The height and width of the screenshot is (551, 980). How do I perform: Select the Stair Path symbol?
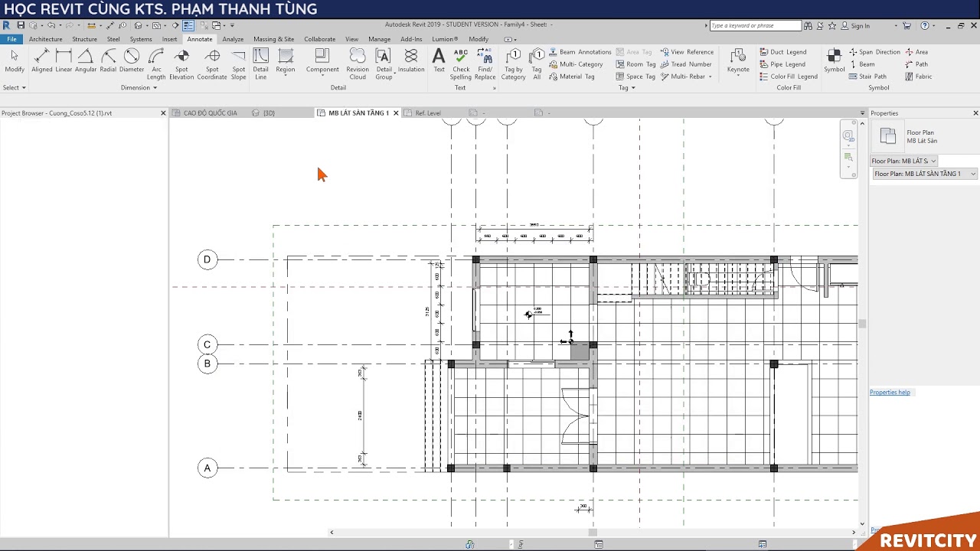(x=867, y=77)
